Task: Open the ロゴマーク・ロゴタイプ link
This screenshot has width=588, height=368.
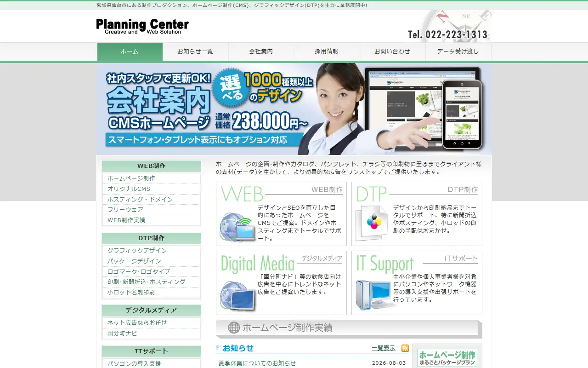Action: [152, 272]
